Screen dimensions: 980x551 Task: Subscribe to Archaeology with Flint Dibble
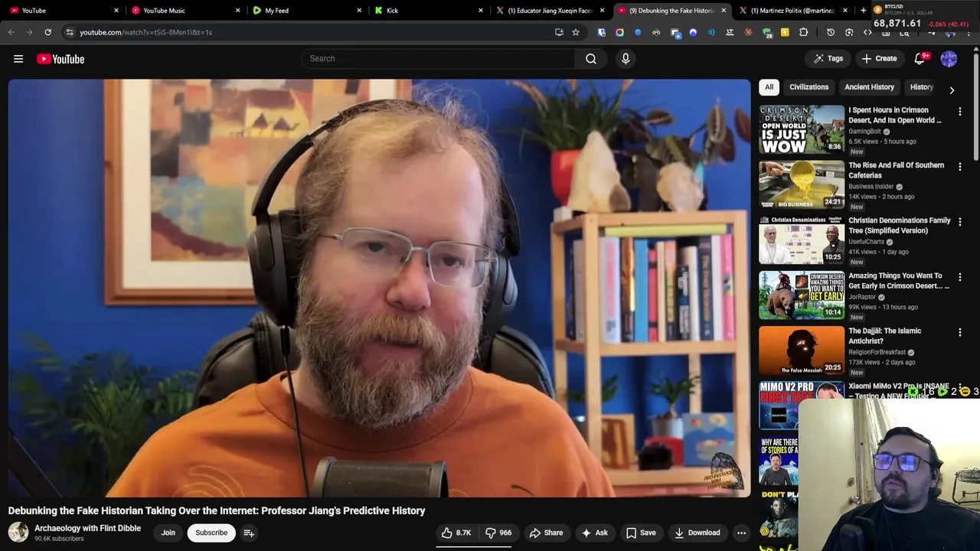pos(211,533)
